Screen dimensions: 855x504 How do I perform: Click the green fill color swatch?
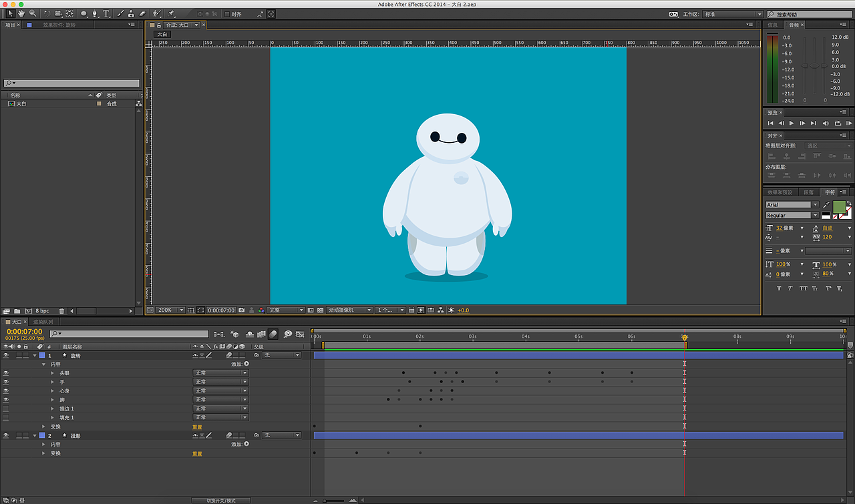[x=839, y=207]
